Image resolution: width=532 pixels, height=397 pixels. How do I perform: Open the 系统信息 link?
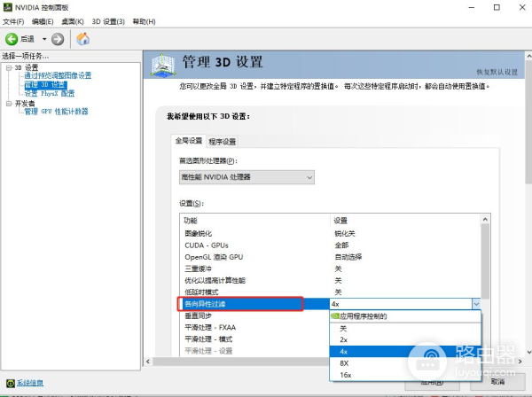coord(30,383)
